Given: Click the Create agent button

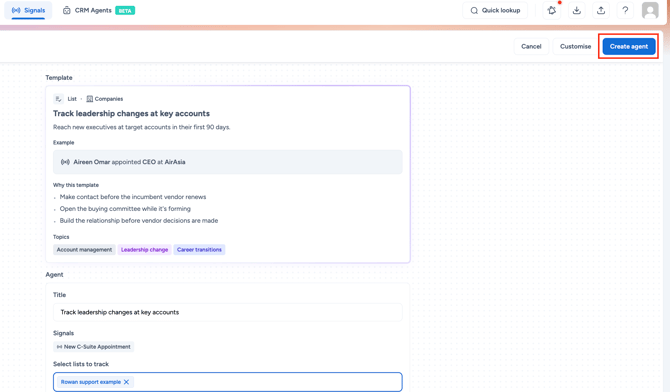Looking at the screenshot, I should 629,46.
